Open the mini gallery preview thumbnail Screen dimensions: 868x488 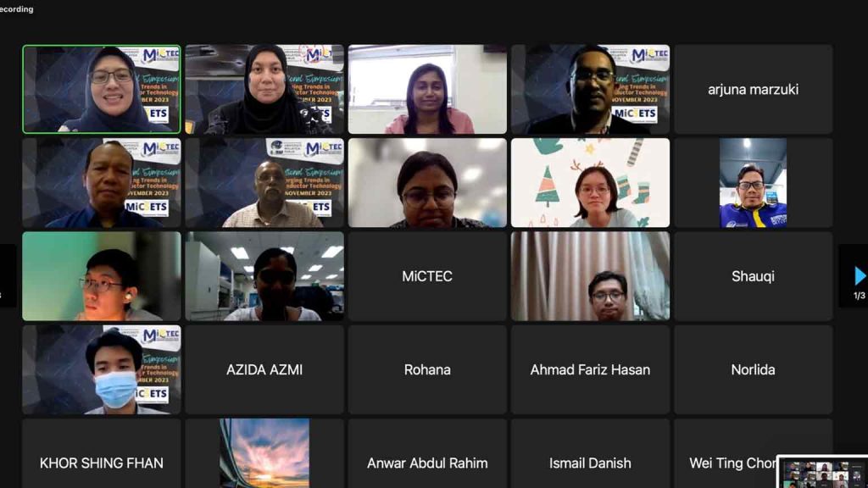point(822,472)
